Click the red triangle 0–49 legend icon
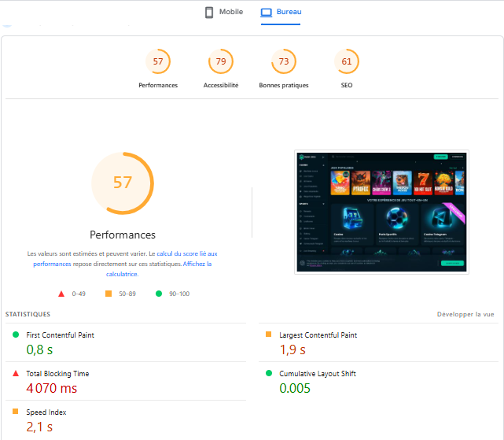The height and width of the screenshot is (440, 504). point(61,294)
